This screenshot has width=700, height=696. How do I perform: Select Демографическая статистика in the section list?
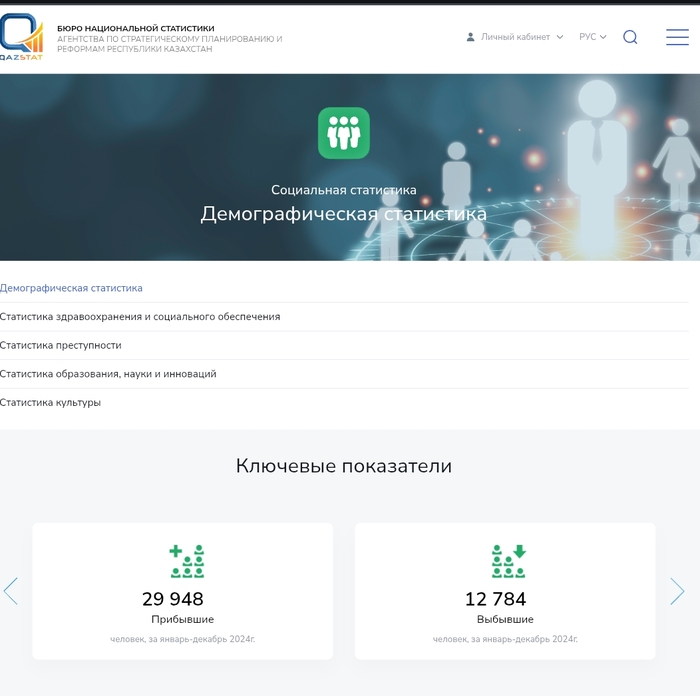(72, 288)
